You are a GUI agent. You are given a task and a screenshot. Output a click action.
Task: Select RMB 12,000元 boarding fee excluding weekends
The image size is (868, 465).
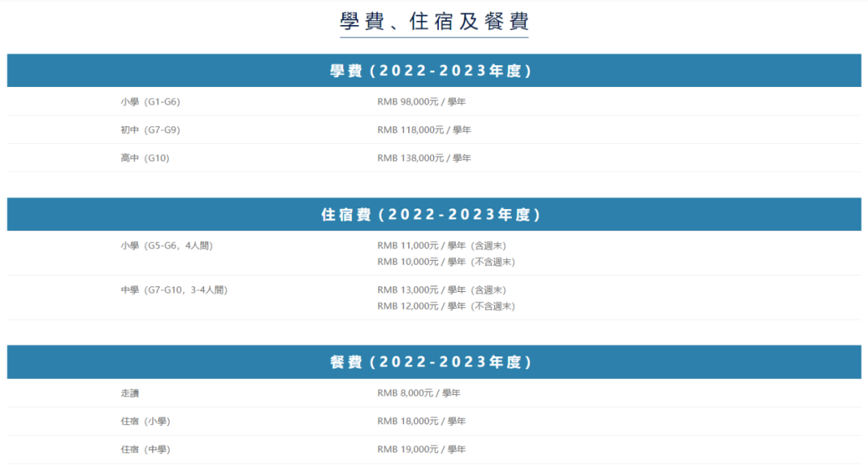click(446, 306)
